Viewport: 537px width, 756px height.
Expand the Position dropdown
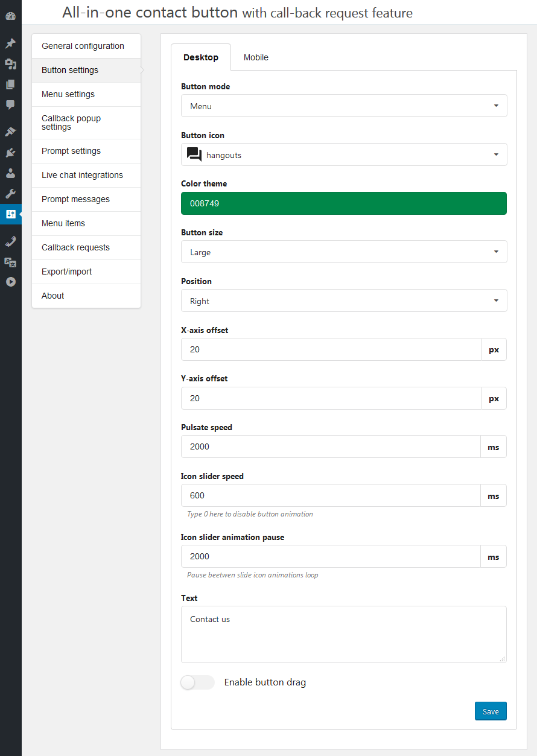point(344,301)
